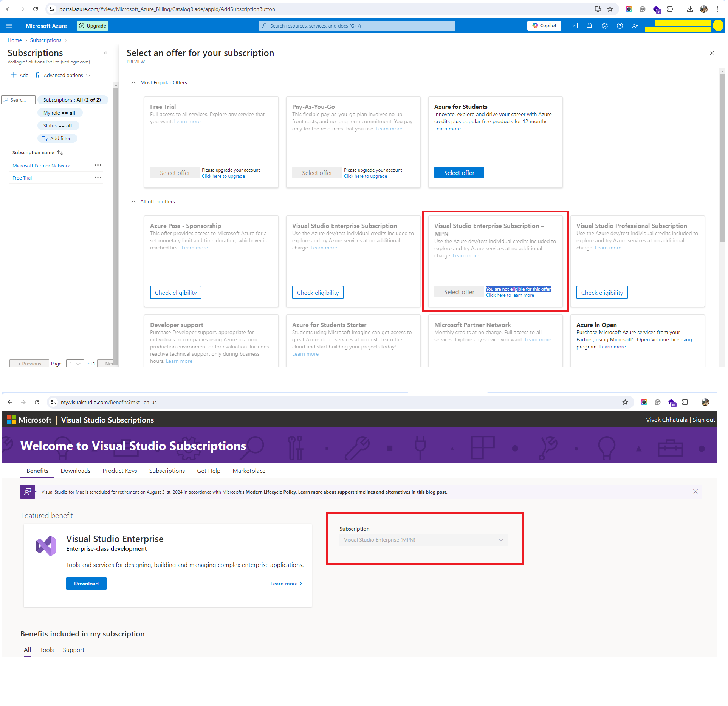Open the Azure portal hamburger menu
This screenshot has width=728, height=706.
point(9,26)
